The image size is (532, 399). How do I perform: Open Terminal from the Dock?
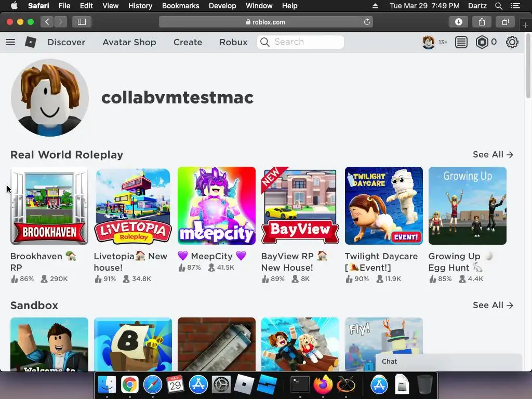pyautogui.click(x=300, y=384)
